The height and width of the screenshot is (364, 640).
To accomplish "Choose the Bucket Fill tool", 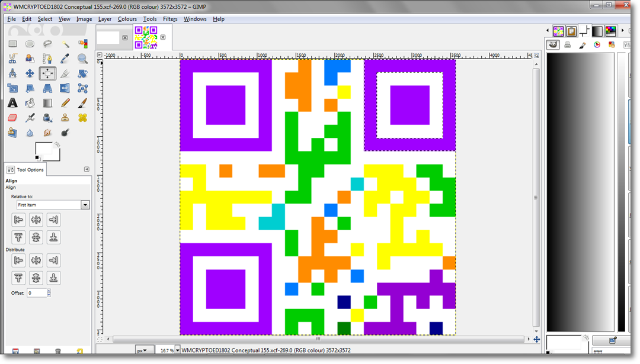I will (x=30, y=103).
